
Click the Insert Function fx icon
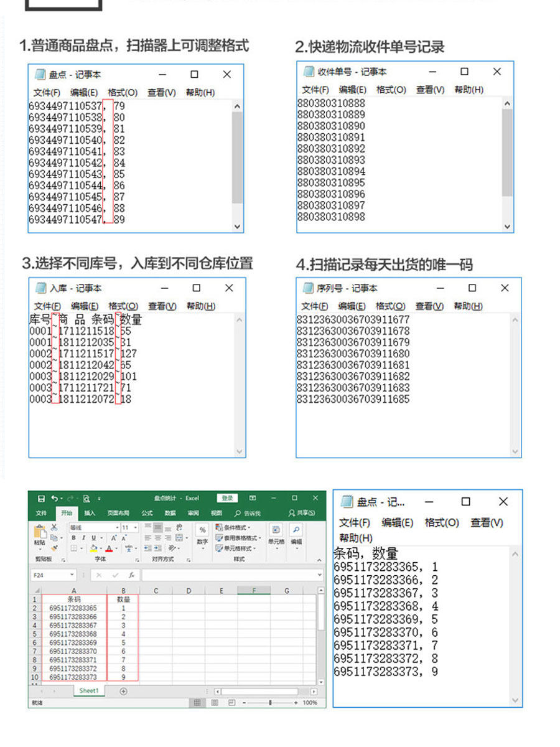[x=132, y=575]
